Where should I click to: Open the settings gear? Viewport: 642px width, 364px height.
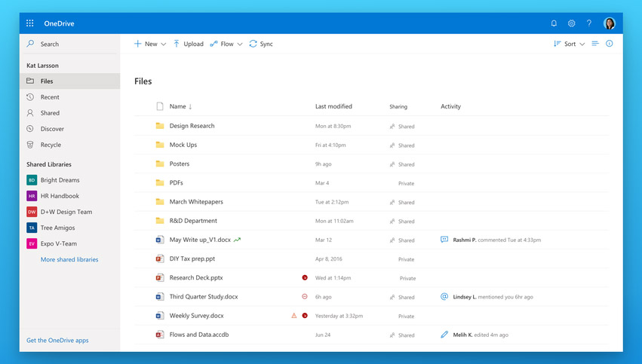click(572, 23)
